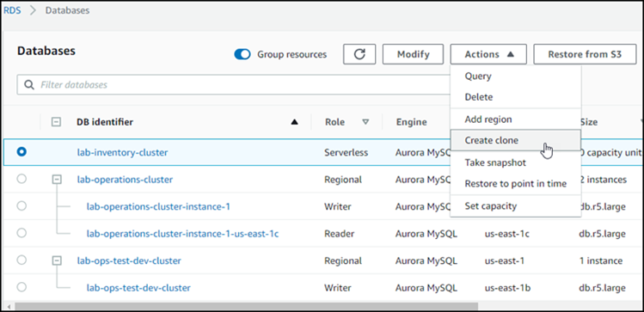Choose Set capacity from Actions menu
This screenshot has height=312, width=644.
click(x=515, y=205)
